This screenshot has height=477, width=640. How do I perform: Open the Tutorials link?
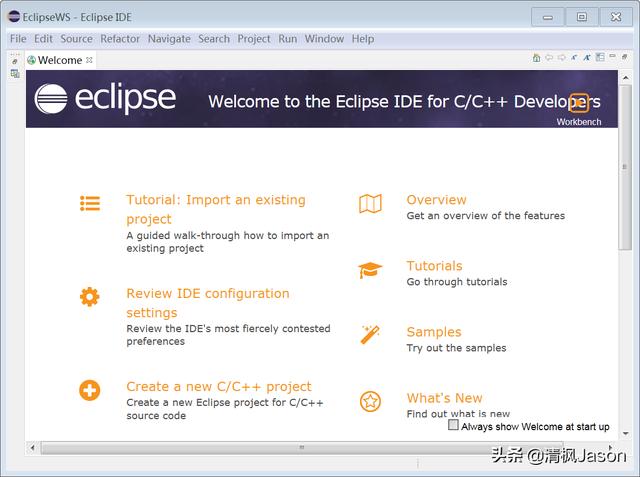pos(434,266)
